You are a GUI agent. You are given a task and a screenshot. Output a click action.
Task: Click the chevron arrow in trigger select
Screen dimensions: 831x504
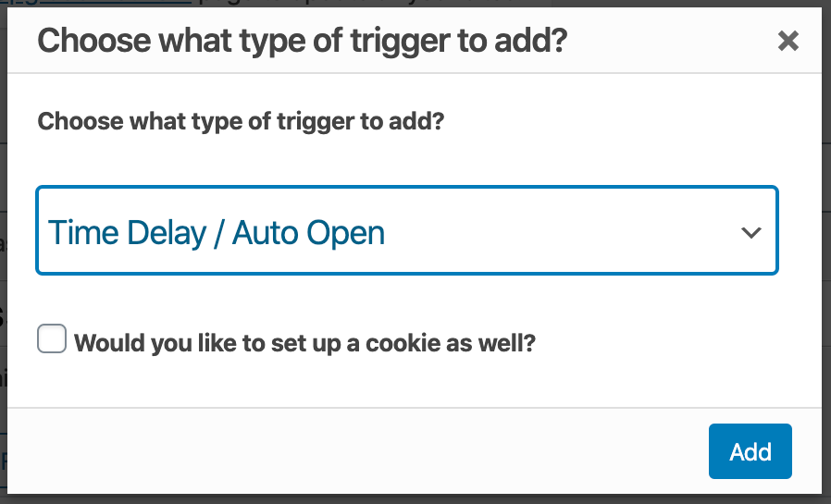(x=751, y=232)
